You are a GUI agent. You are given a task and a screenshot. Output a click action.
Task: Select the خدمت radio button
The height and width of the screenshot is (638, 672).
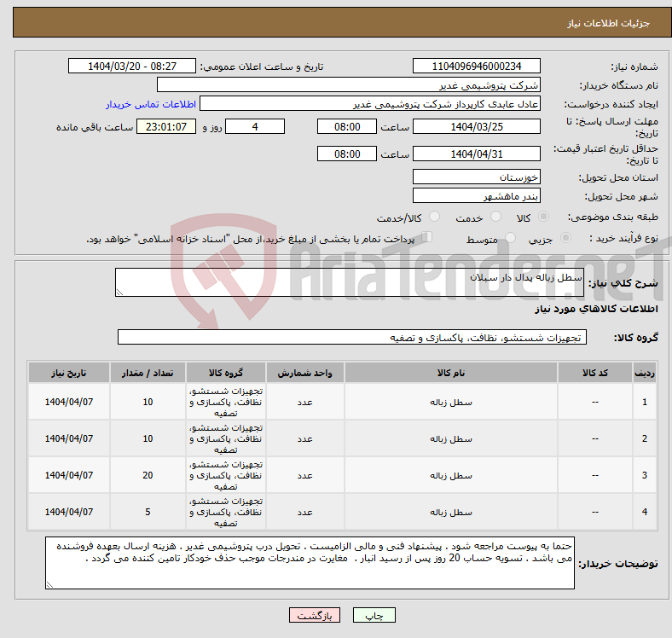coord(495,217)
